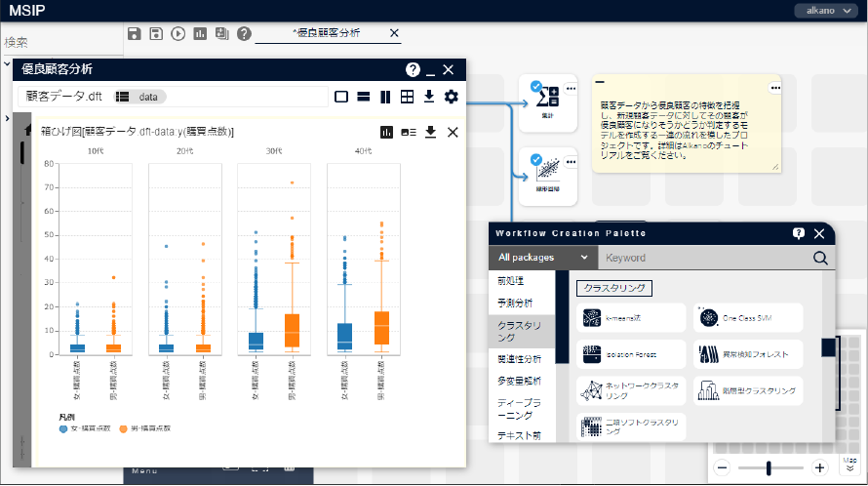Switch to the 優良顧客分析 project tab
Image resolution: width=868 pixels, height=486 pixels.
[327, 33]
